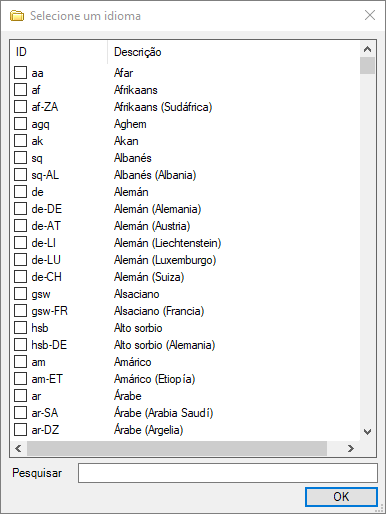Click the horizontal scroll left arrow

[19, 449]
